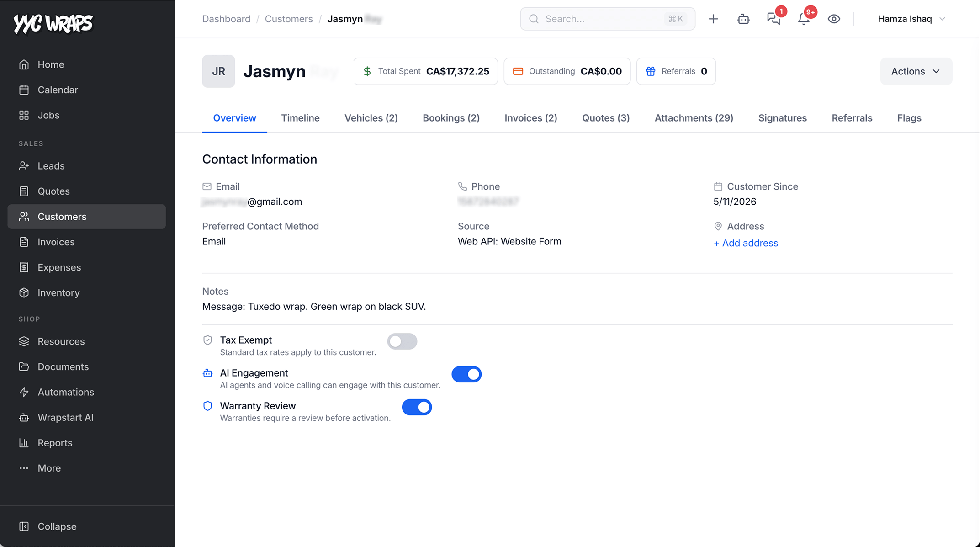Click the JR avatar
Screen dimensions: 980x547
click(218, 71)
